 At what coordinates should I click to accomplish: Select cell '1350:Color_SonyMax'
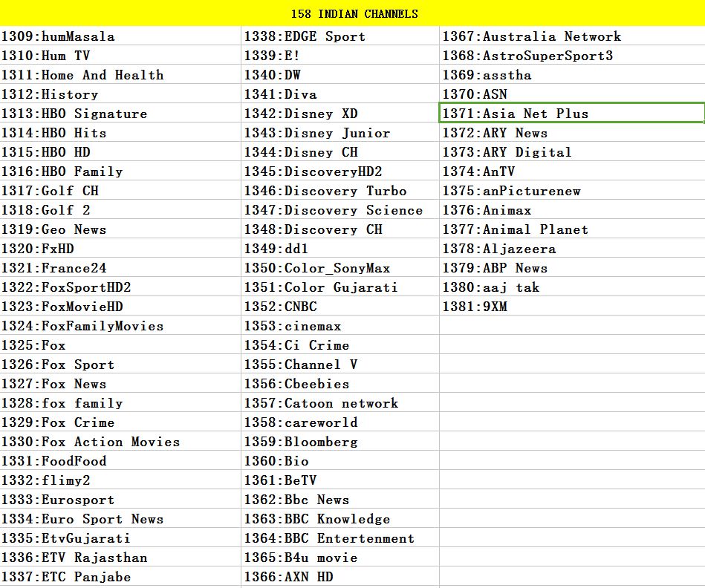click(x=340, y=268)
